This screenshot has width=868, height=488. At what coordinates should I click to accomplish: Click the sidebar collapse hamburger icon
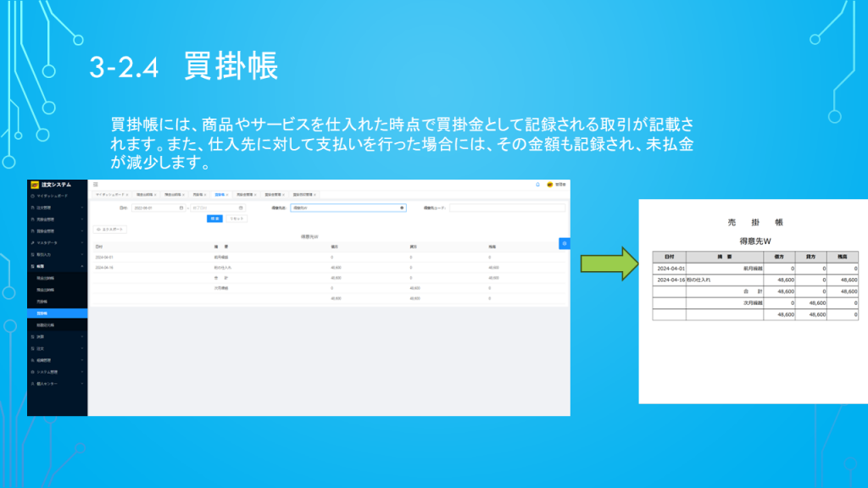click(x=96, y=185)
